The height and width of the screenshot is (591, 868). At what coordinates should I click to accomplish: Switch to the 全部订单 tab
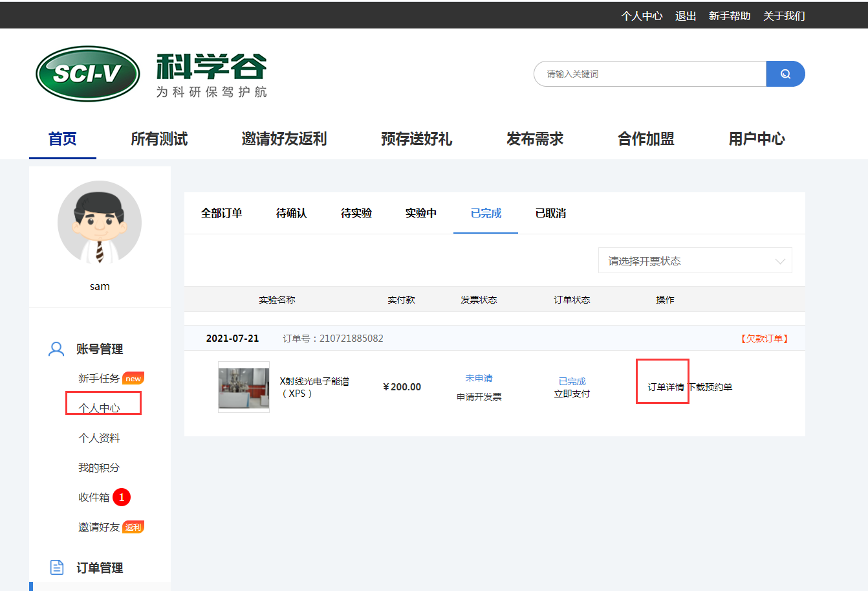[221, 214]
